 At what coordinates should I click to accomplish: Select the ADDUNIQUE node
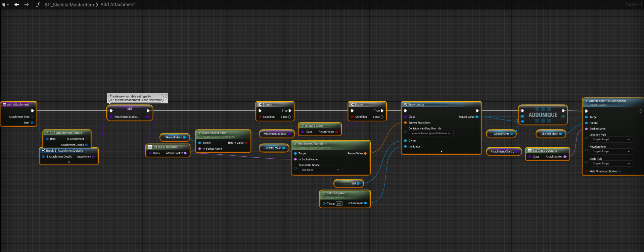pyautogui.click(x=543, y=115)
